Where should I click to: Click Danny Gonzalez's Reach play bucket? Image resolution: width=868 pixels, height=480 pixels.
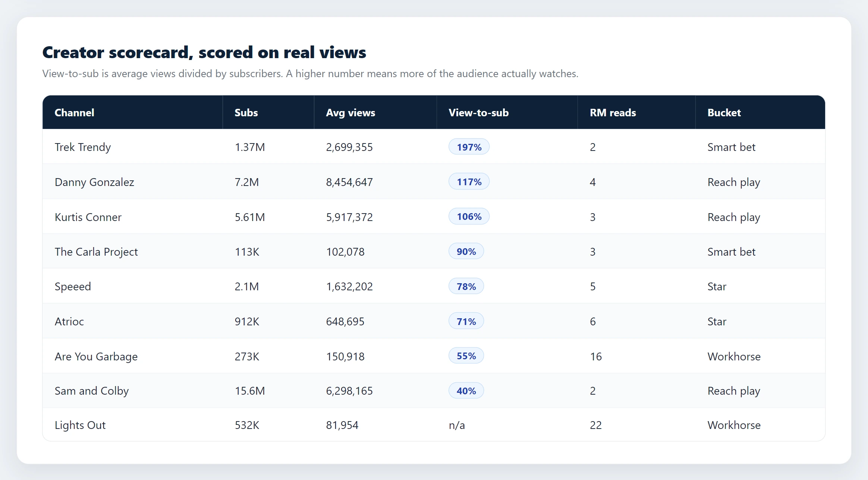734,182
